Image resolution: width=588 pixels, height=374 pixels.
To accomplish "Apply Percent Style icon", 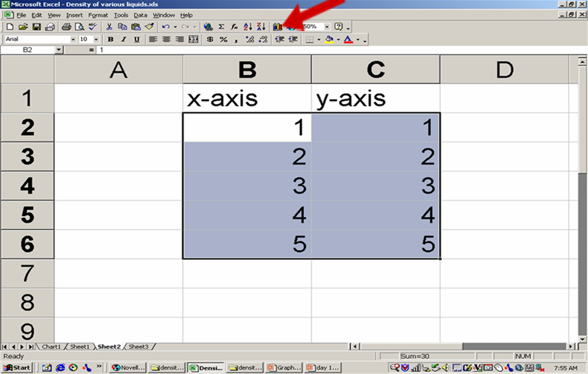I will (x=224, y=39).
